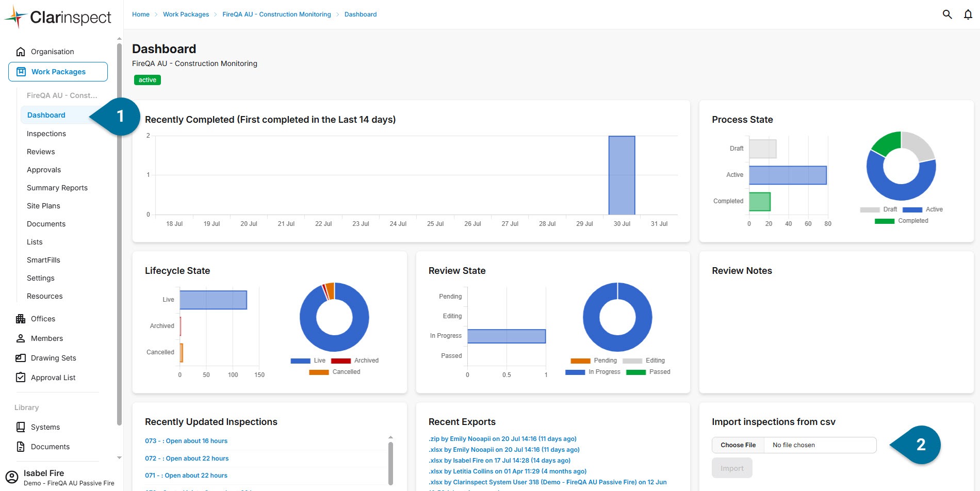Open the Organisation home icon
The height and width of the screenshot is (491, 980).
click(x=21, y=52)
